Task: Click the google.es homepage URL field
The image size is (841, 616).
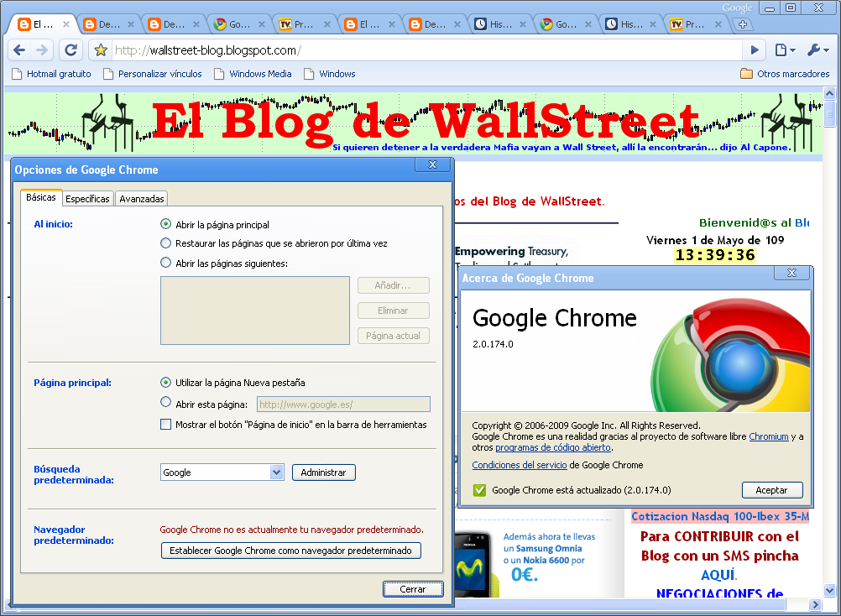Action: coord(343,405)
